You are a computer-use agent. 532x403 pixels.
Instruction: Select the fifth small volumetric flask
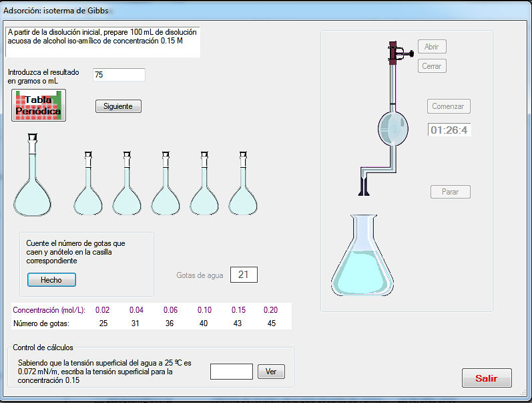[243, 190]
